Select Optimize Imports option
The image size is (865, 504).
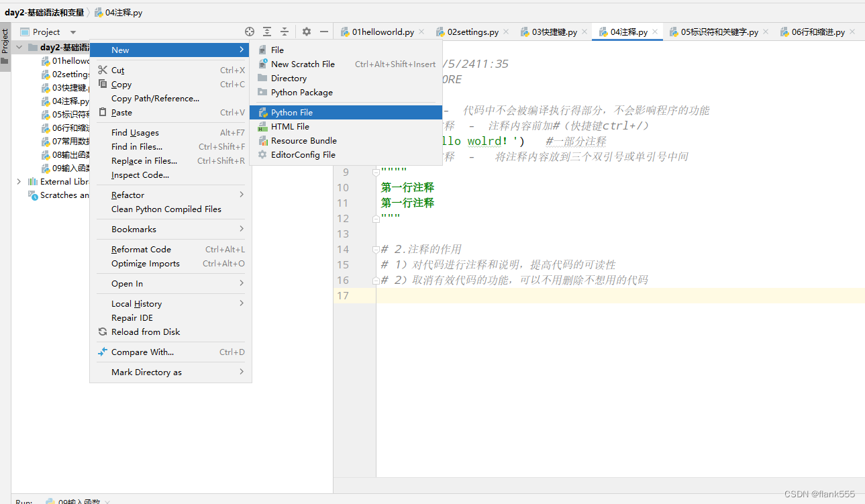tap(170, 263)
